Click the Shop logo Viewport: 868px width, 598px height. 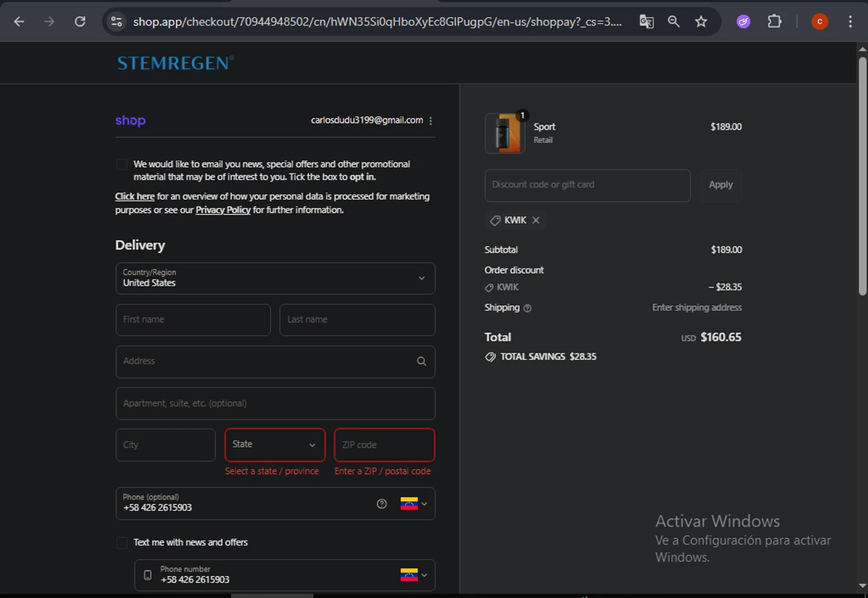[130, 120]
